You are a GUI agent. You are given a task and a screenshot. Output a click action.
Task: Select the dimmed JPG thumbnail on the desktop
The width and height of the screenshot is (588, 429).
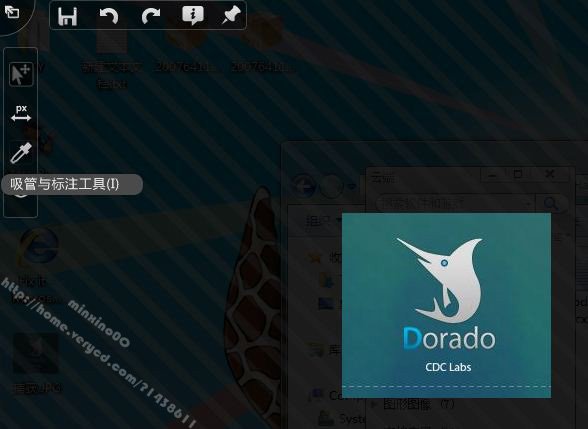point(36,354)
